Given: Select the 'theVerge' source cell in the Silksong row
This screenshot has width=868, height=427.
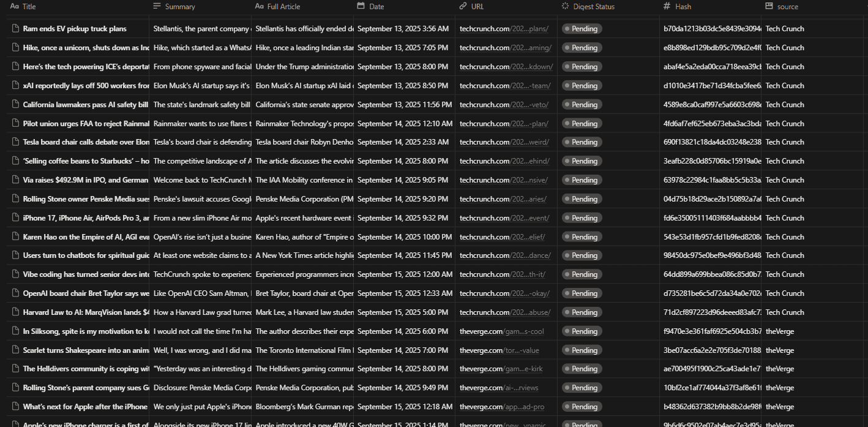Looking at the screenshot, I should point(779,331).
